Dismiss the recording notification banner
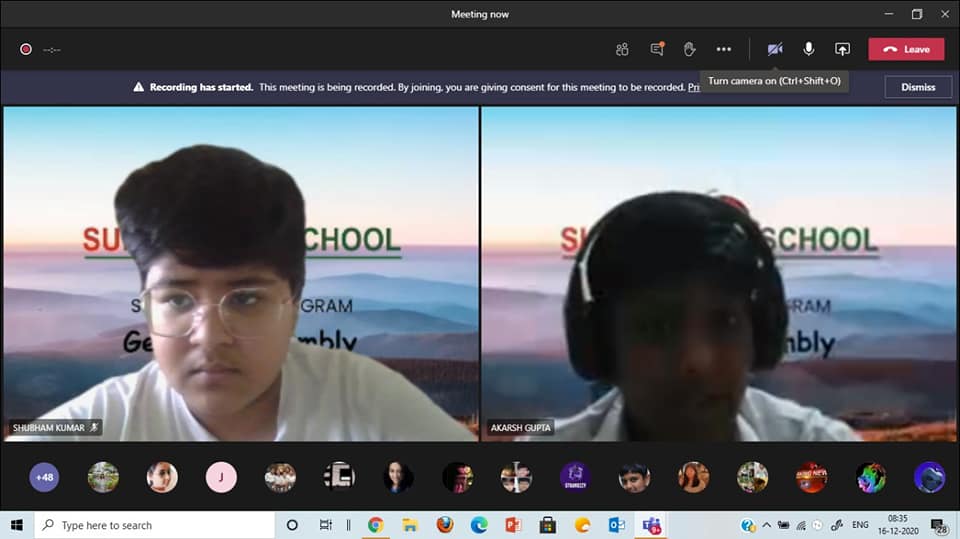This screenshot has height=539, width=960. [918, 87]
